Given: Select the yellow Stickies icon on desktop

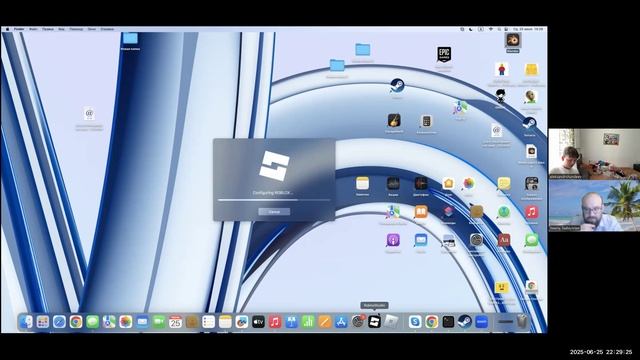Looking at the screenshot, I should click(x=504, y=183).
